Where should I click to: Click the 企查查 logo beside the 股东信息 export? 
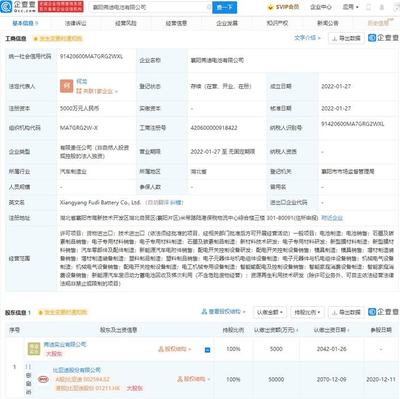tap(383, 312)
